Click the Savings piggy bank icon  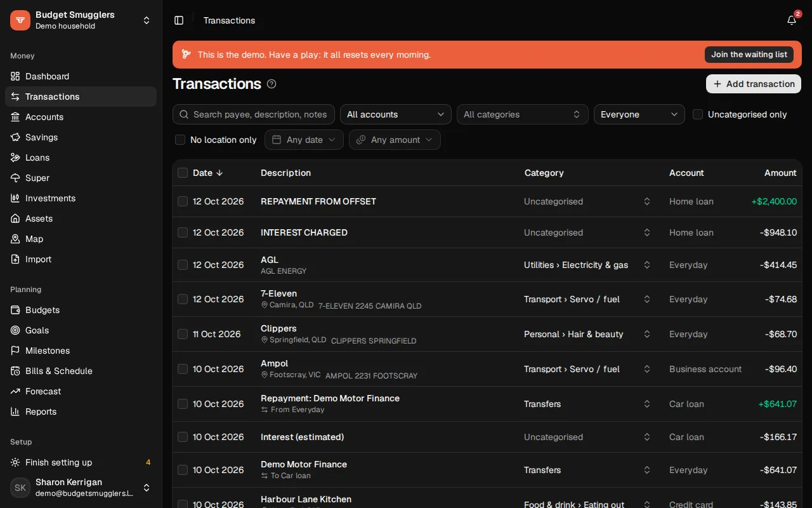pos(15,137)
